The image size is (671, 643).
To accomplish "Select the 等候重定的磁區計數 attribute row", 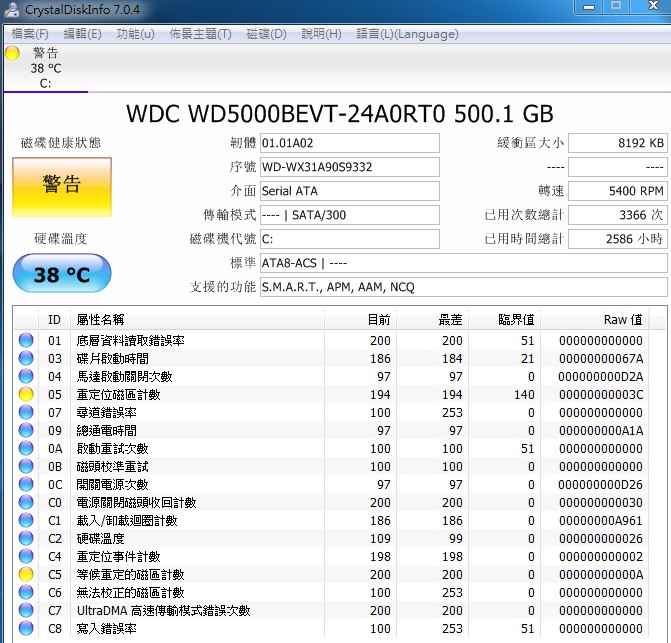I will 332,574.
